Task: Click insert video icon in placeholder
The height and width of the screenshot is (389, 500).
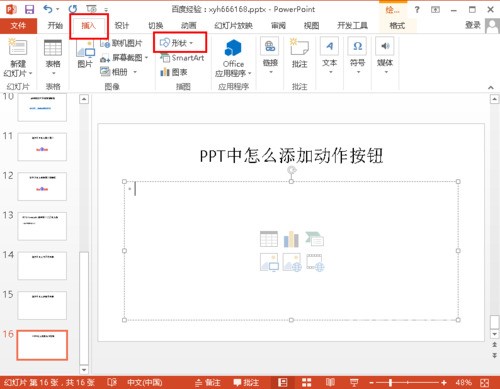Action: 315,262
